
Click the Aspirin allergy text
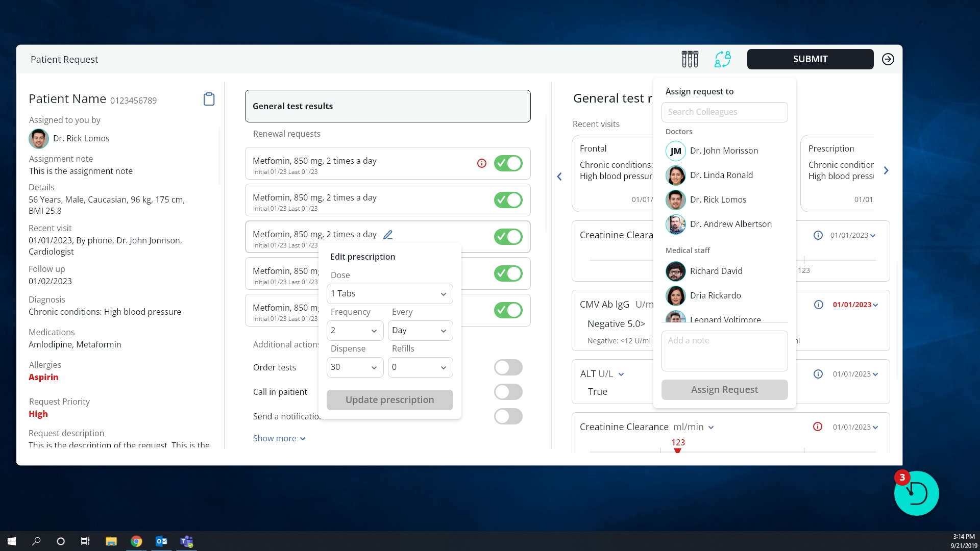pyautogui.click(x=43, y=377)
